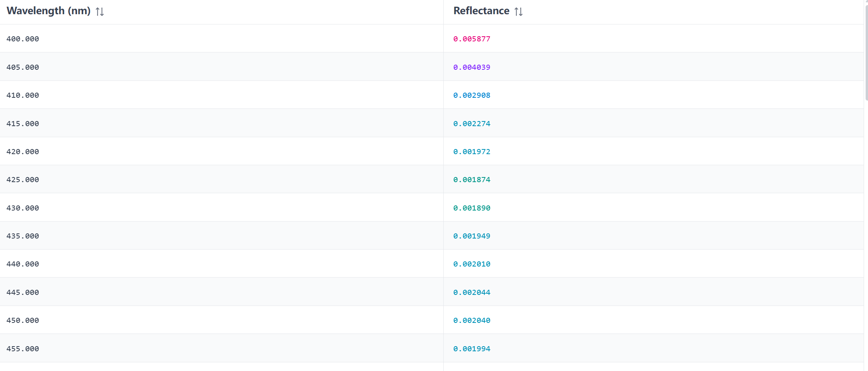The height and width of the screenshot is (371, 868).
Task: Sort by Reflectance column icon
Action: pos(519,11)
